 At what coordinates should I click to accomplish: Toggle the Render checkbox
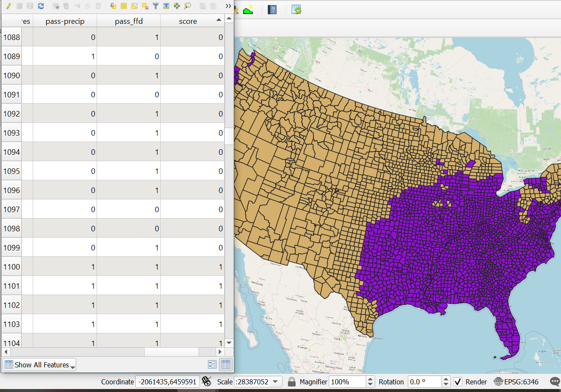[x=458, y=382]
